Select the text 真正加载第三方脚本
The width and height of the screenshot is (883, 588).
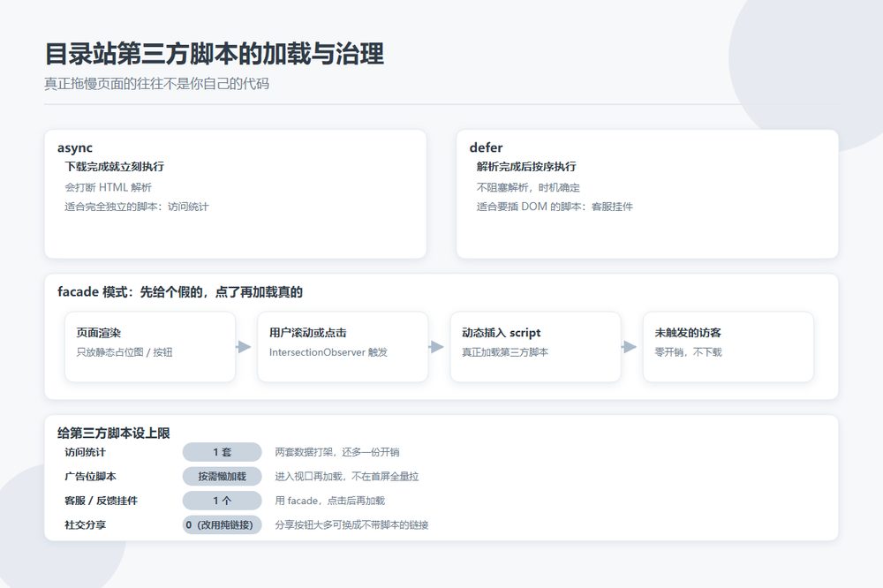(x=505, y=352)
